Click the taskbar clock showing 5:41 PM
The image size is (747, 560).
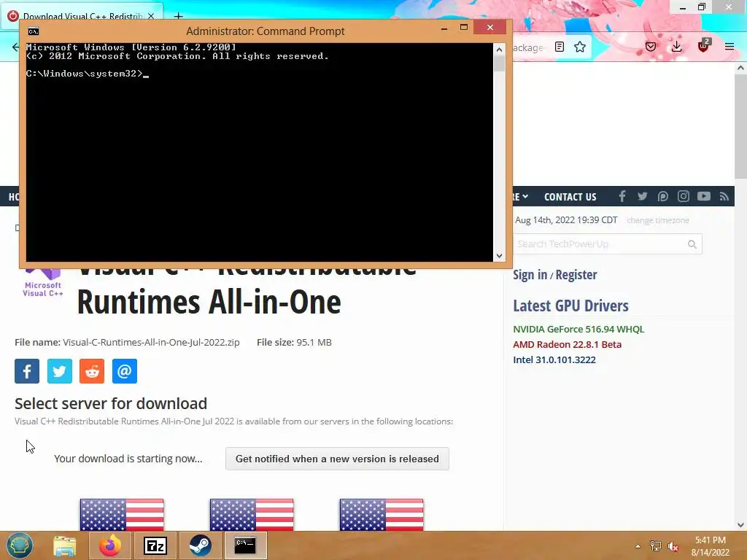711,546
